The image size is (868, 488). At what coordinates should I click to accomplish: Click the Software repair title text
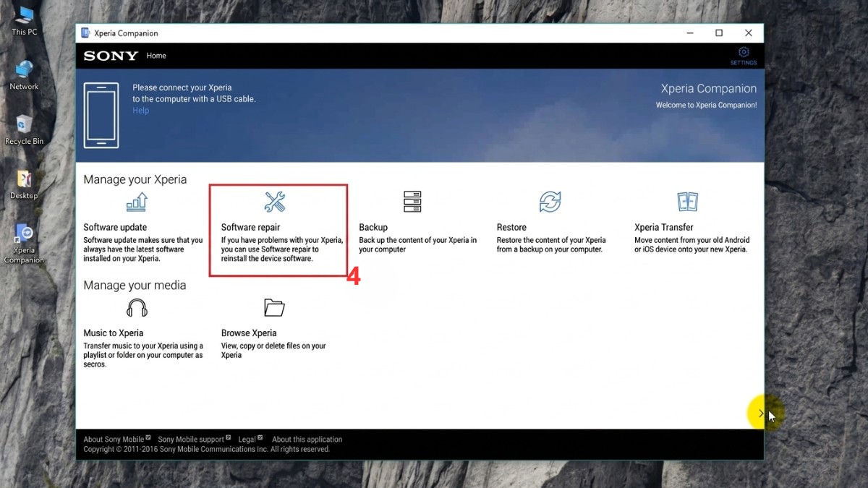pos(250,227)
